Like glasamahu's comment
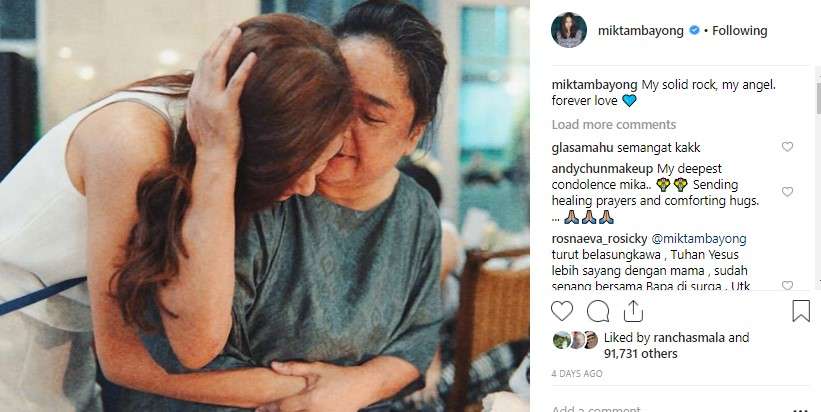This screenshot has width=821, height=412. [x=787, y=147]
